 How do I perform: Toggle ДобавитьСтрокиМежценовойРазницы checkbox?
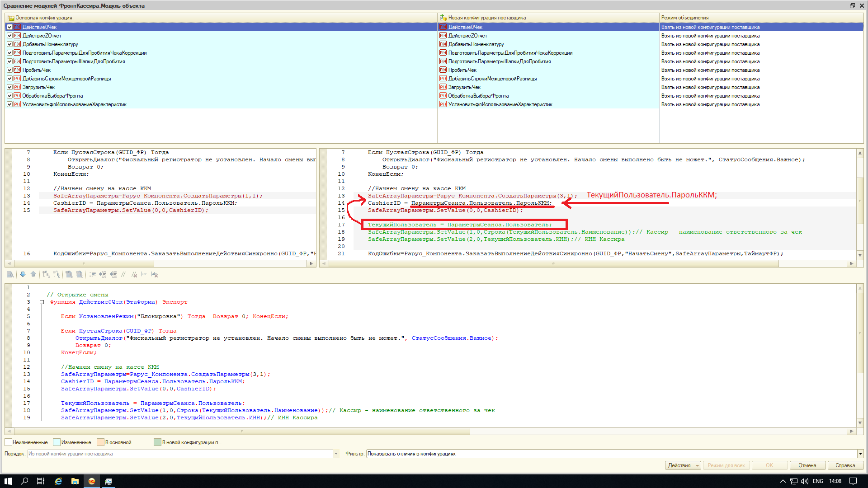pos(9,79)
